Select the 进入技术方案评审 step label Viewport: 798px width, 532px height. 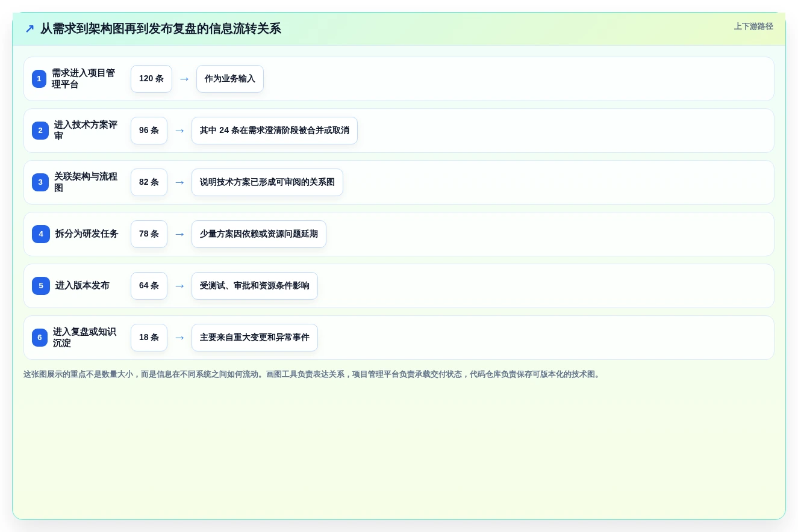(x=86, y=131)
